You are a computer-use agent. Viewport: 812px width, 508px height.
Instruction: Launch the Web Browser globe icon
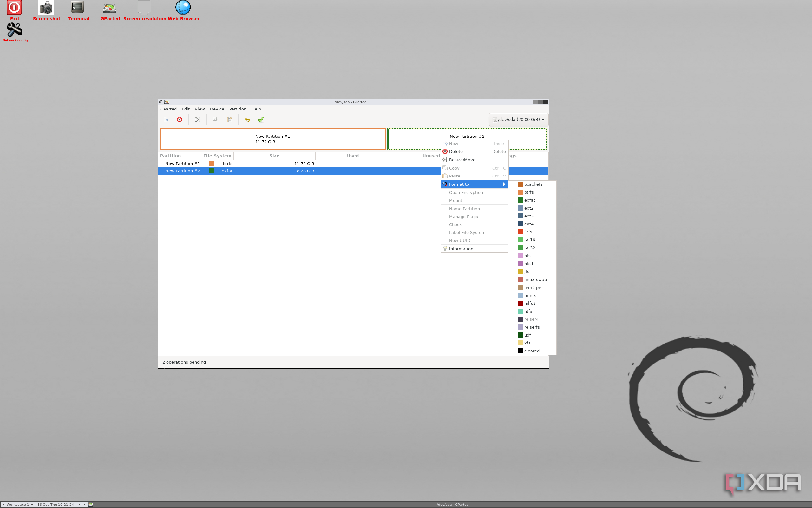[x=183, y=10]
